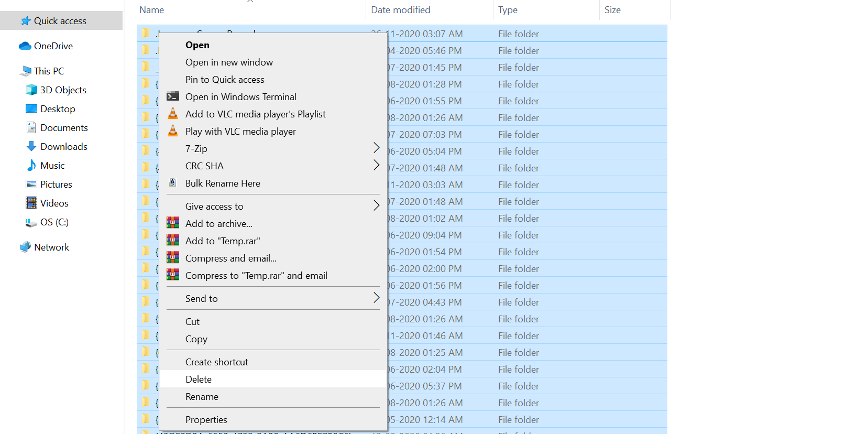Open OneDrive from the navigation pane

click(x=53, y=46)
